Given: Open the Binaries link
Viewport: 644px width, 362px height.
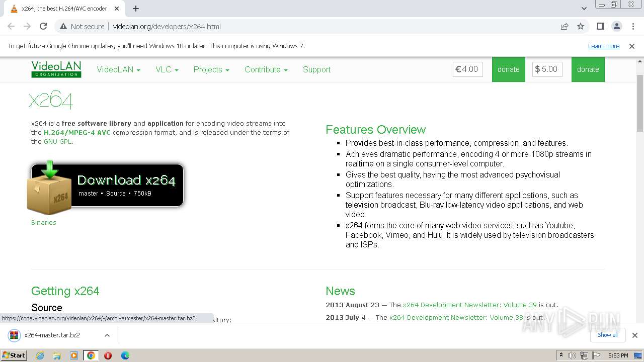Looking at the screenshot, I should 44,222.
